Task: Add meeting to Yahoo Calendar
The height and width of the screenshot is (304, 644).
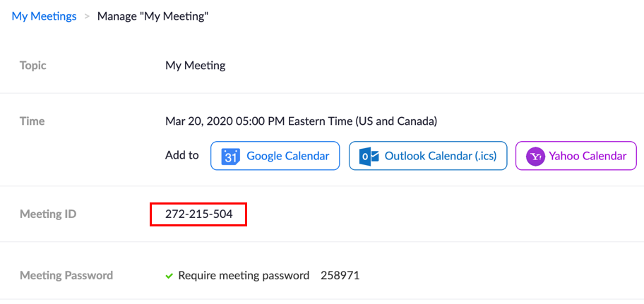Action: coord(576,156)
